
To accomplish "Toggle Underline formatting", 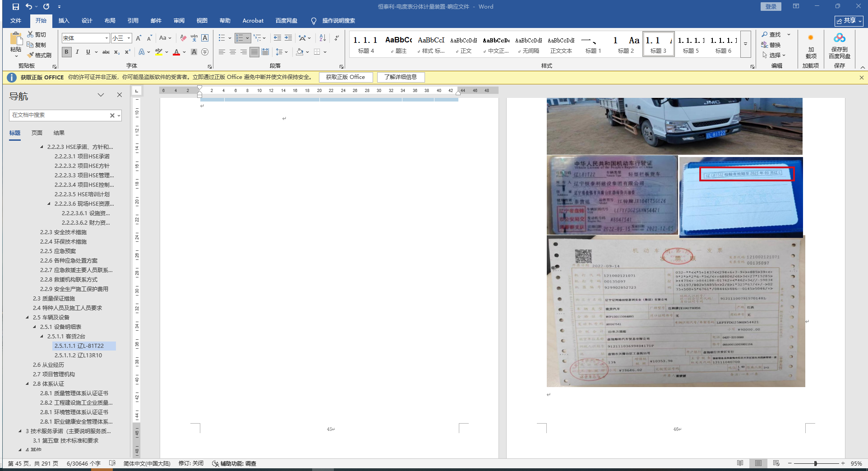I will [x=88, y=52].
